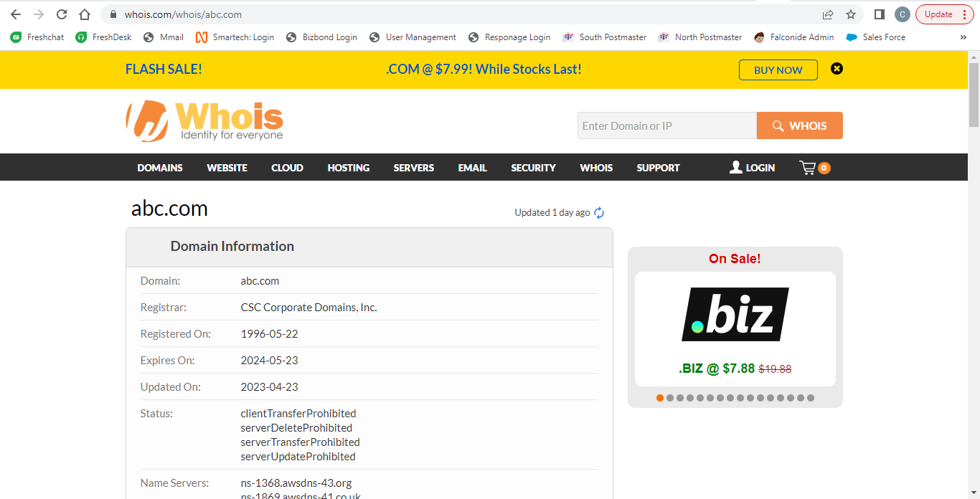Click the .COM @ $7.99 sale text
Viewport: 980px width, 499px height.
[484, 70]
